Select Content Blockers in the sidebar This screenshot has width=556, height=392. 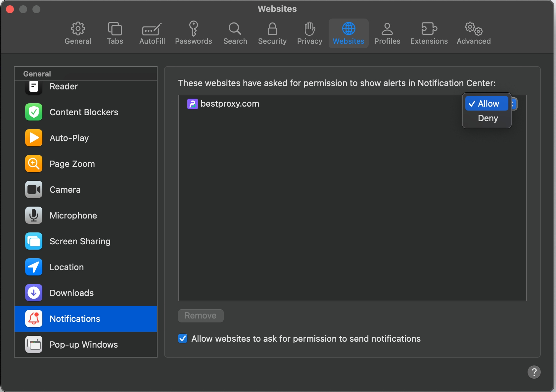pyautogui.click(x=86, y=112)
